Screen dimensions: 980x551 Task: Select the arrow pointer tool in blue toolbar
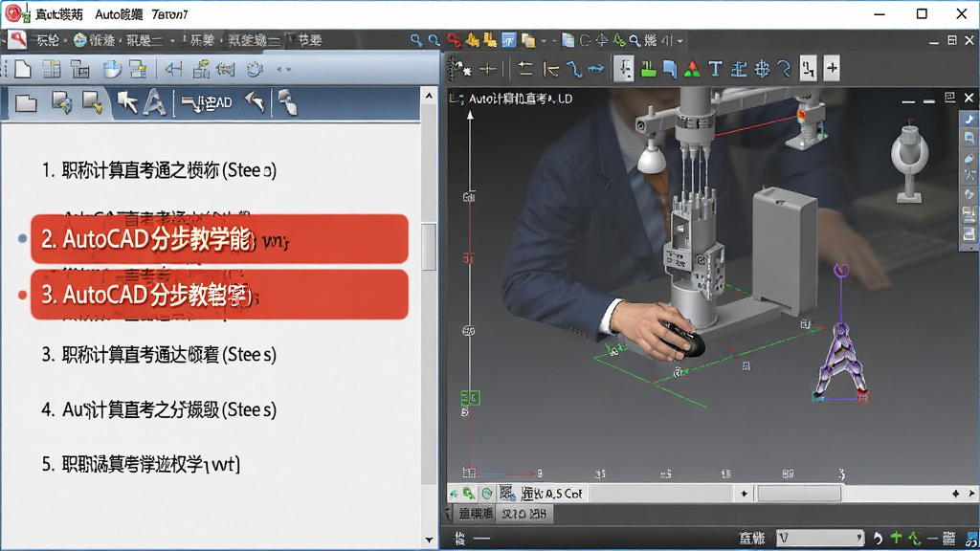[127, 101]
